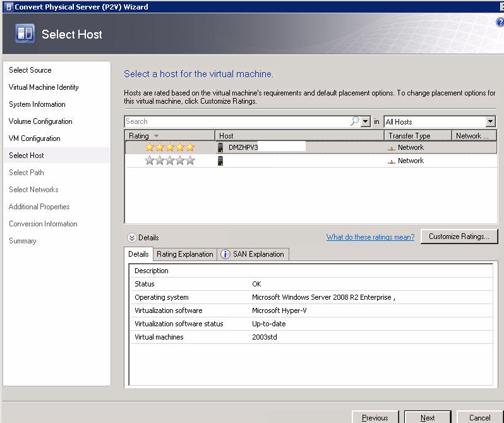Click the Select Networks step
504x423 pixels.
point(33,190)
